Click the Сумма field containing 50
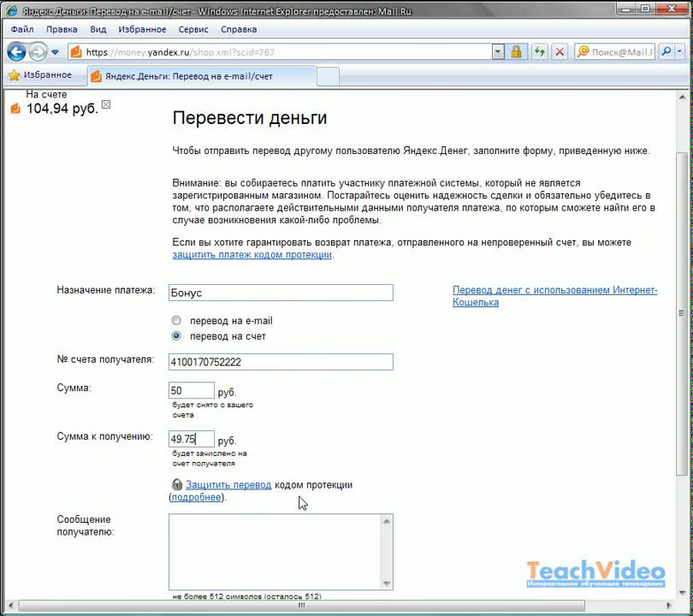The width and height of the screenshot is (693, 616). tap(192, 391)
